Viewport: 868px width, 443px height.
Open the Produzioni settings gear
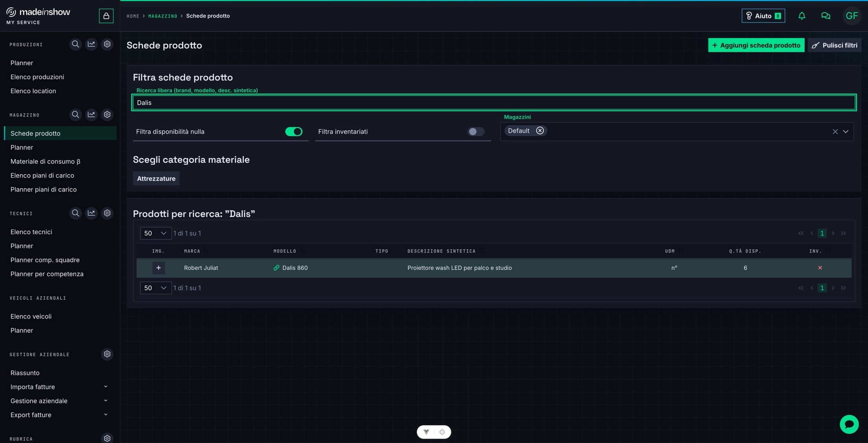(x=107, y=44)
